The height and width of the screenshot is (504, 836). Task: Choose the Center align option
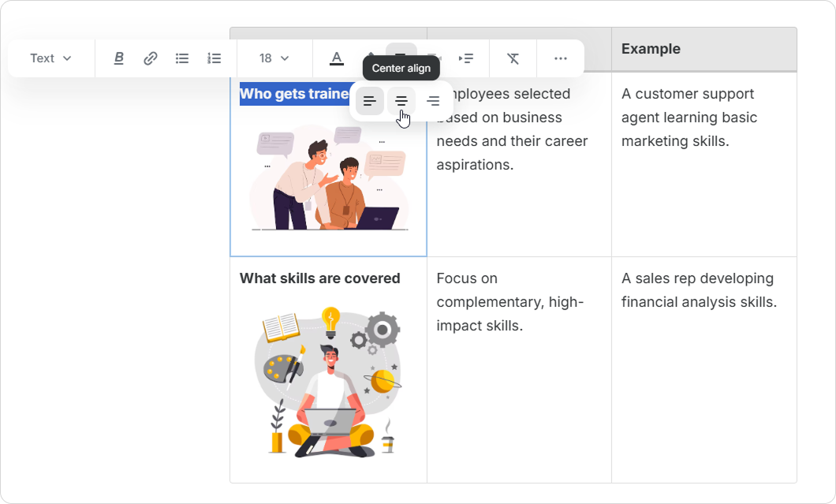click(401, 101)
